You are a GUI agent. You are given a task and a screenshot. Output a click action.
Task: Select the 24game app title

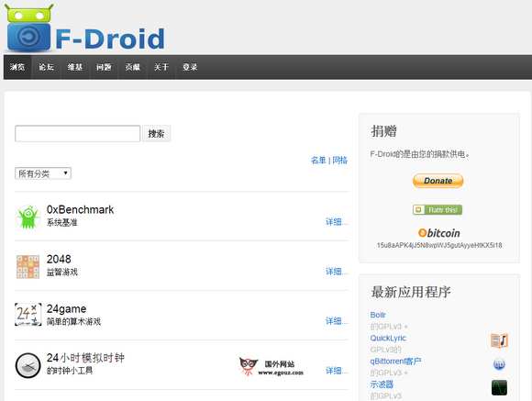tap(66, 308)
